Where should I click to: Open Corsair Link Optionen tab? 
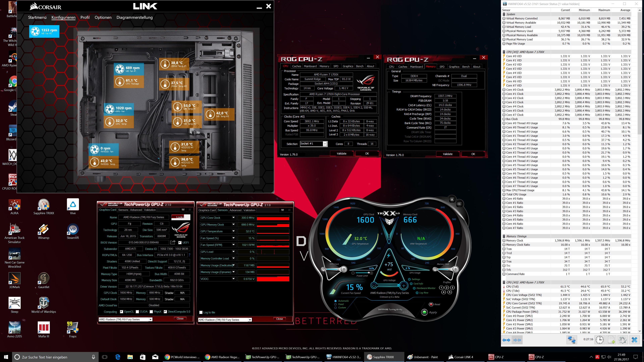point(103,17)
